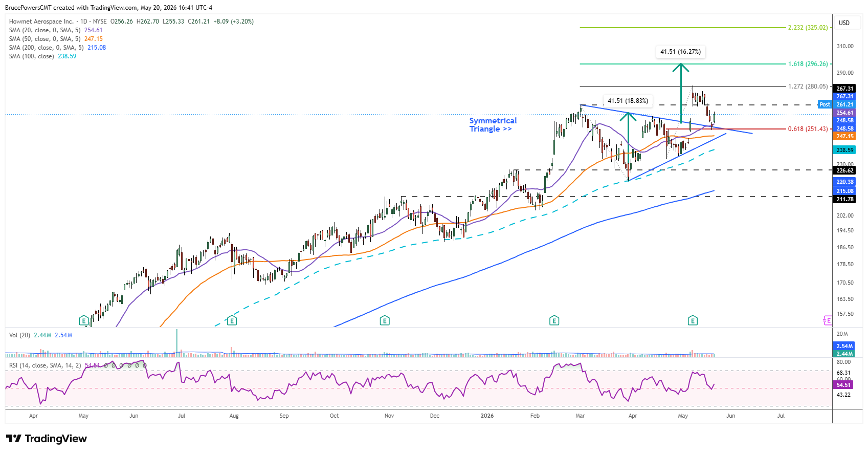The image size is (868, 454).
Task: Select the earnings E marker above November
Action: [x=385, y=321]
